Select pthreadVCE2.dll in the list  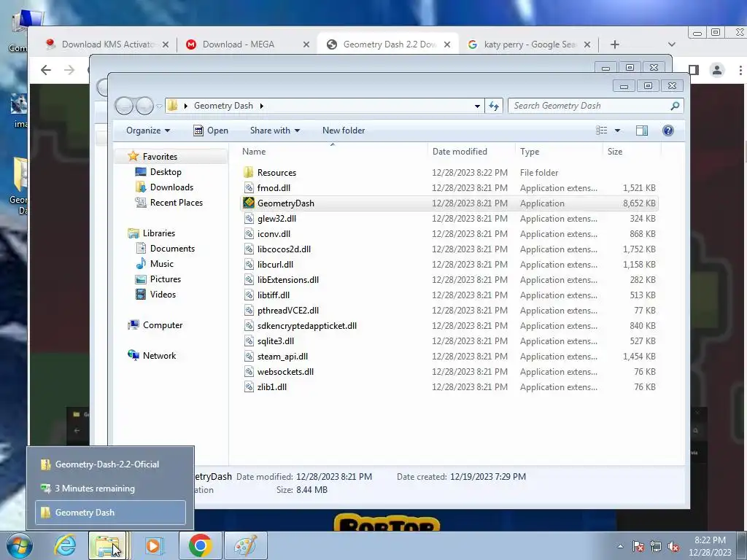tap(287, 311)
